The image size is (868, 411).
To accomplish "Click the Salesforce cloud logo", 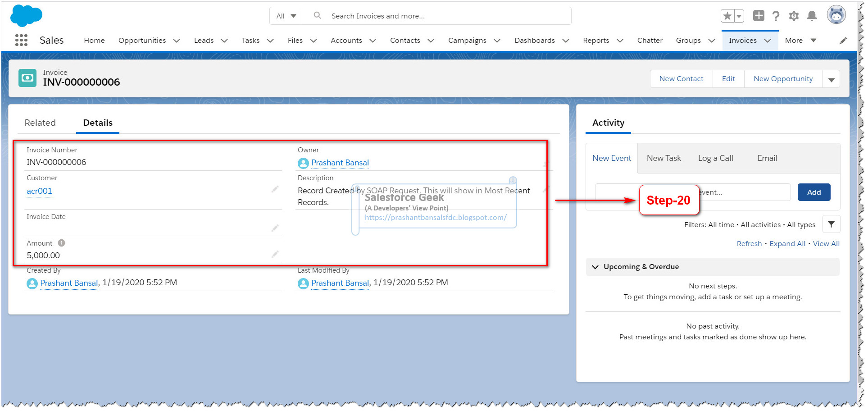I will (x=26, y=16).
